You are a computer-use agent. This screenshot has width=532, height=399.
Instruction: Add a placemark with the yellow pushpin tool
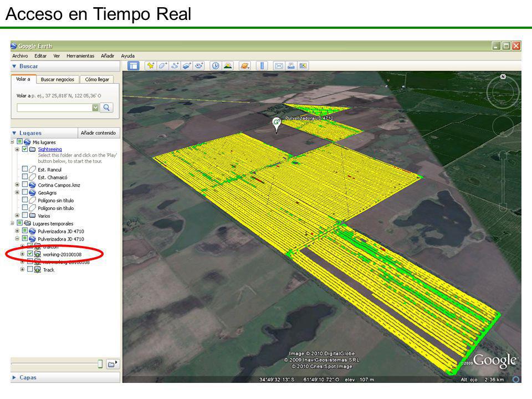(x=151, y=66)
